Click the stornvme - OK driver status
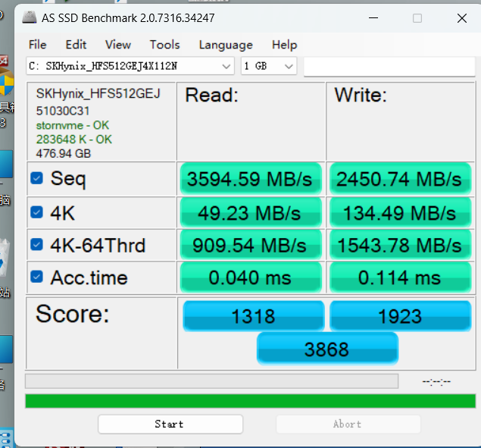 click(73, 125)
